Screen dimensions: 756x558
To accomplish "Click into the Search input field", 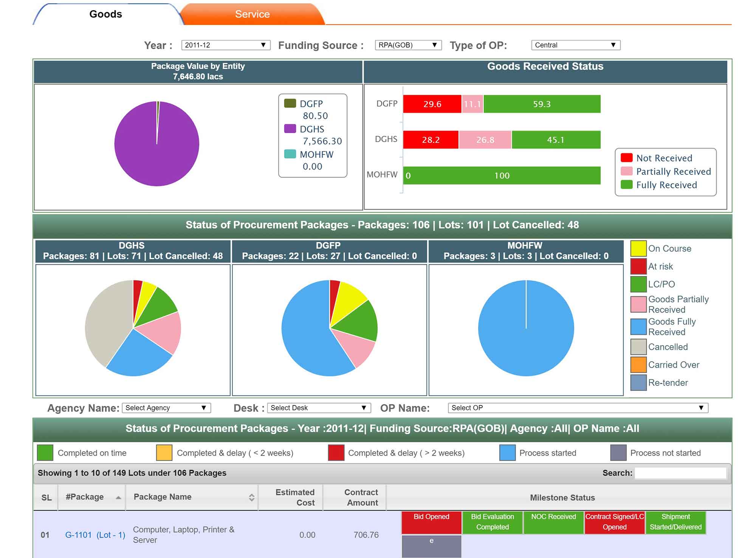I will (x=680, y=473).
